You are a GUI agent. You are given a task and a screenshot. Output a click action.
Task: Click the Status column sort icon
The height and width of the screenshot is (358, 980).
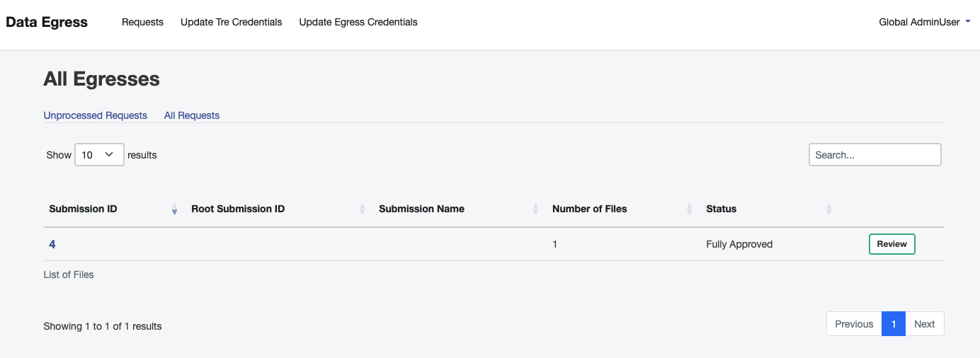point(828,209)
